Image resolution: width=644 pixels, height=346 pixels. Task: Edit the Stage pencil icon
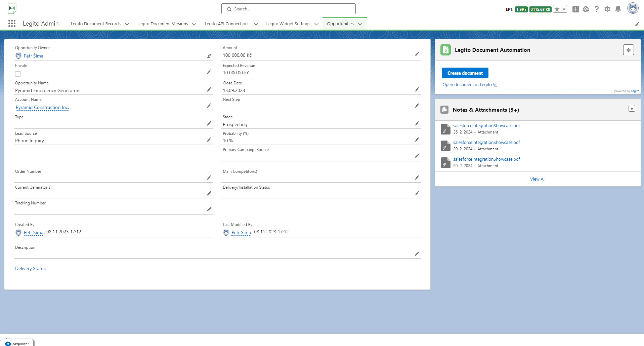[x=417, y=123]
